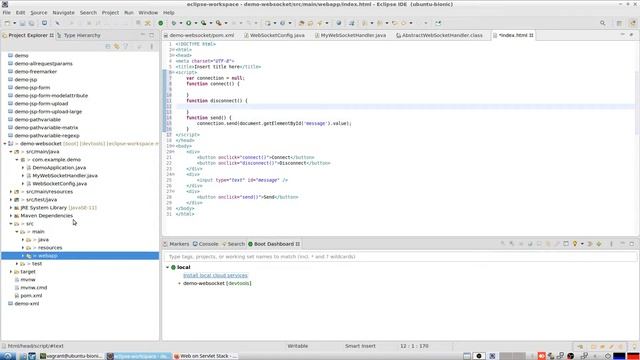Click the Save toolbar icon
640x360 pixels.
pos(23,23)
